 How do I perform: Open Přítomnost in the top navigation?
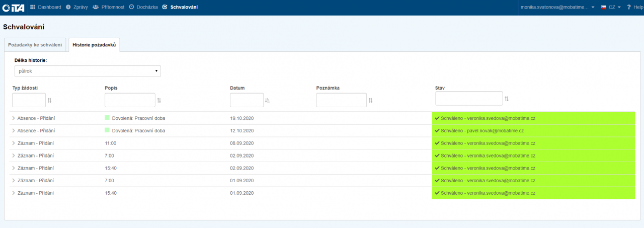[109, 7]
